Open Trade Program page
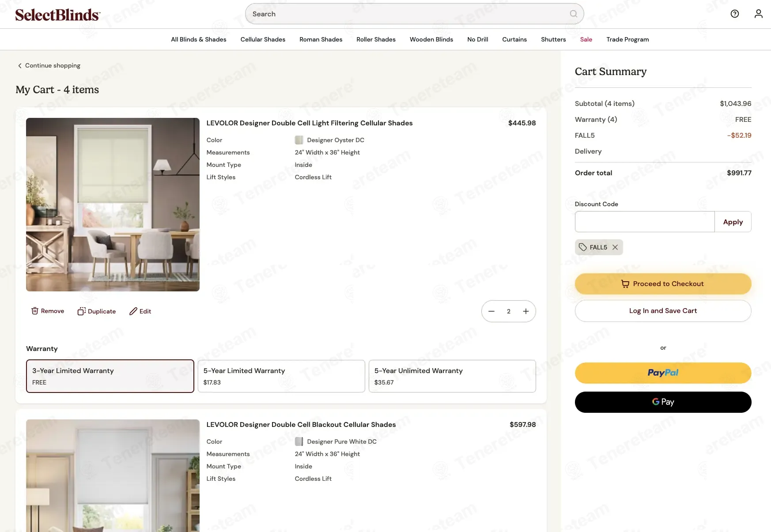 pos(627,39)
